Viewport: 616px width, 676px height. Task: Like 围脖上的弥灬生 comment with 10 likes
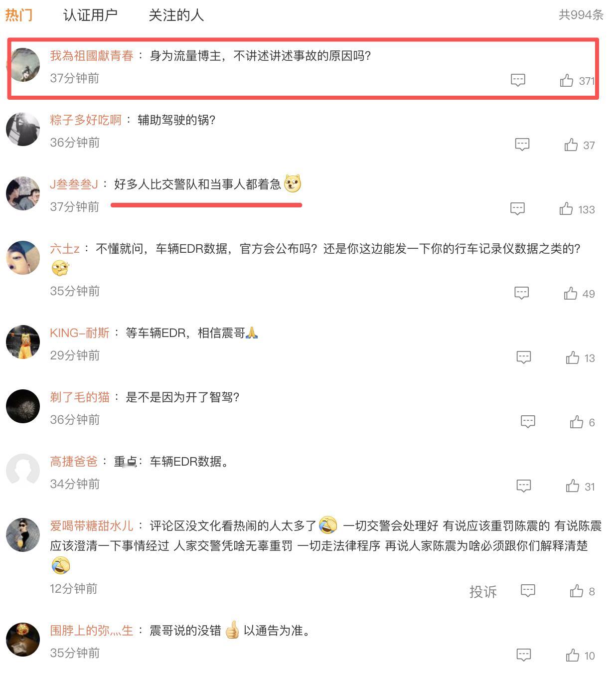coord(573,655)
